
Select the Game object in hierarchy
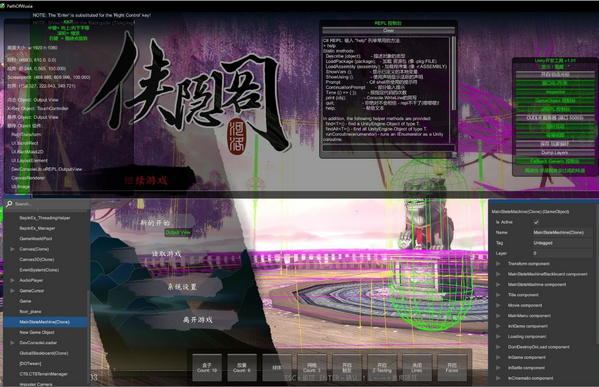tap(25, 301)
